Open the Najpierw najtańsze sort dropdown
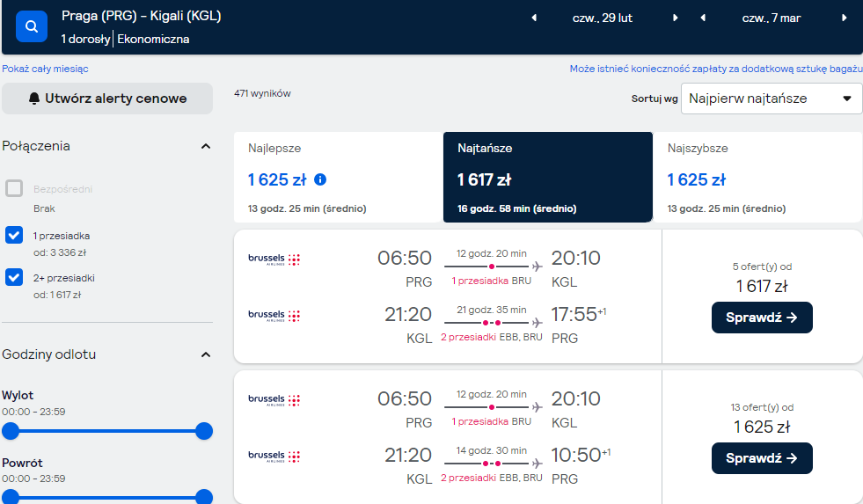 tap(772, 99)
